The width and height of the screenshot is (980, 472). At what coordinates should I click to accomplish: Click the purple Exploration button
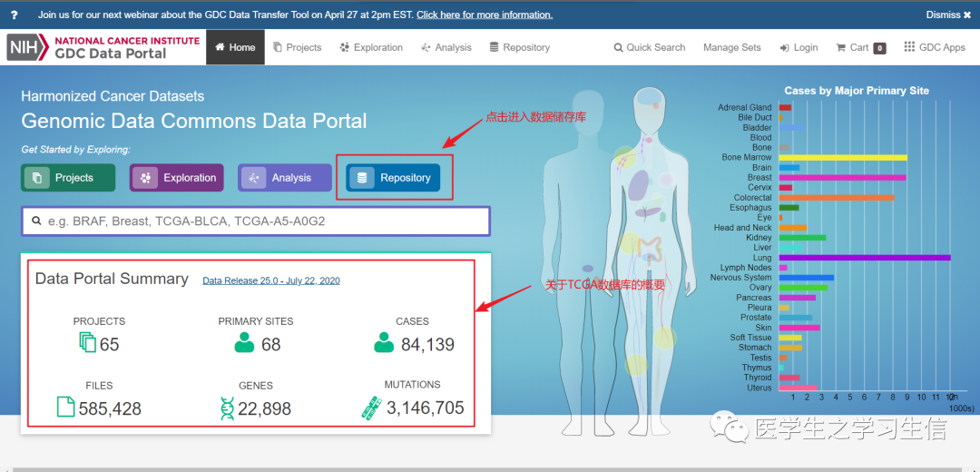point(176,178)
